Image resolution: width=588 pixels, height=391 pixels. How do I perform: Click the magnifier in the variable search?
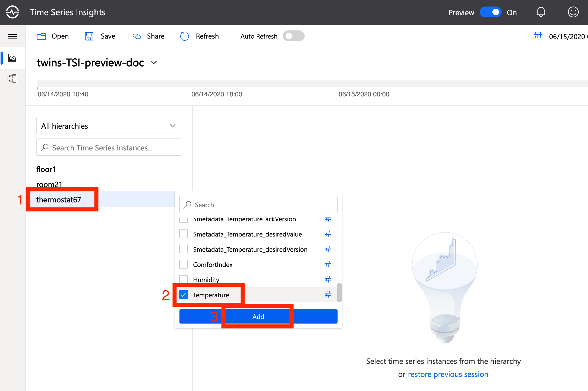[187, 205]
